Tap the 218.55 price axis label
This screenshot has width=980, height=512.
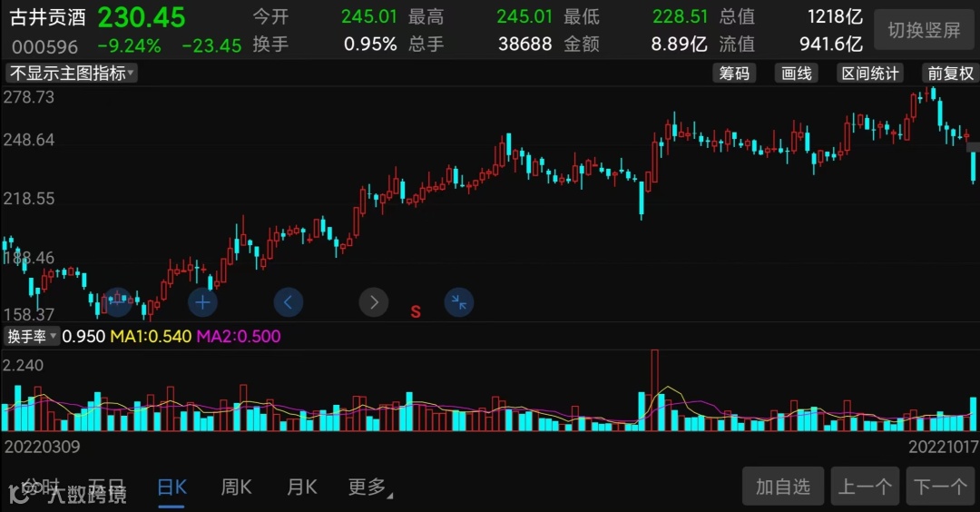(x=29, y=199)
